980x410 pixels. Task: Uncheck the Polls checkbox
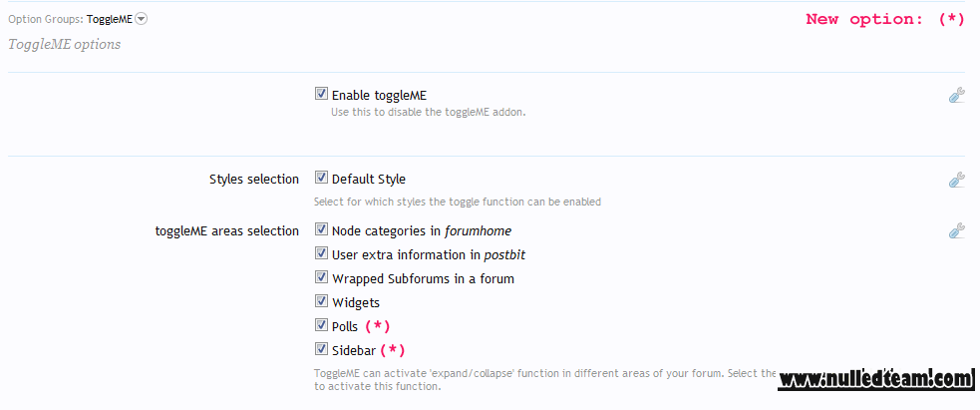pyautogui.click(x=321, y=325)
